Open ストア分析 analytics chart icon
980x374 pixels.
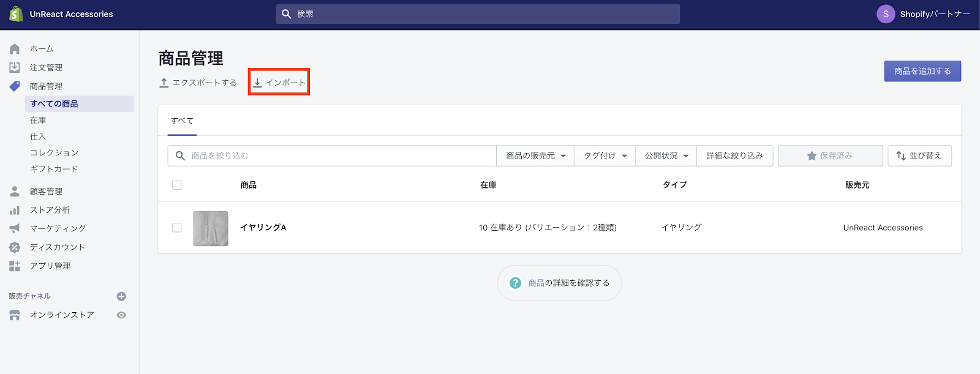[15, 210]
